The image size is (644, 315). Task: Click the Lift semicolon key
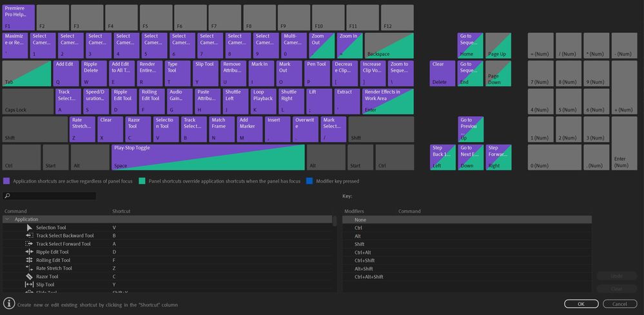(x=320, y=101)
